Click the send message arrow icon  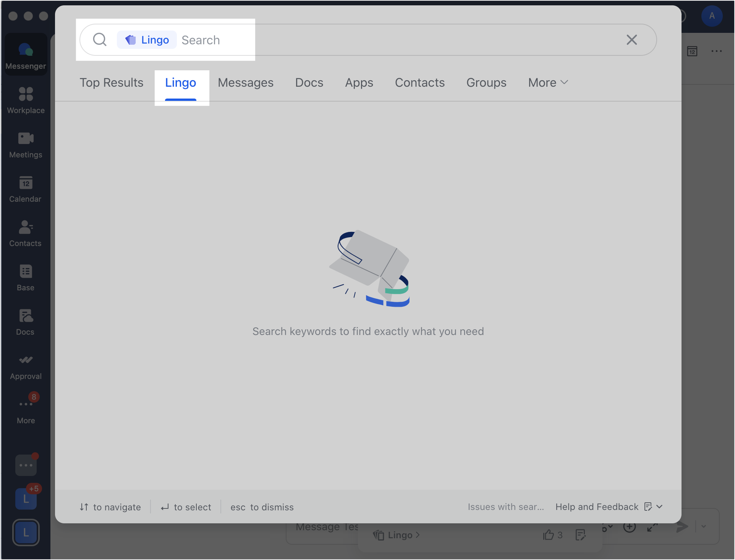(682, 526)
